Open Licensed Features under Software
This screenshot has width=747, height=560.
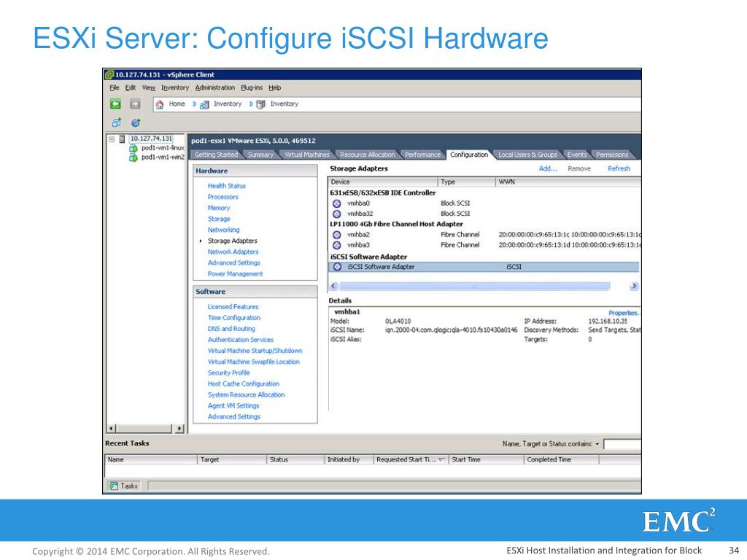(233, 307)
